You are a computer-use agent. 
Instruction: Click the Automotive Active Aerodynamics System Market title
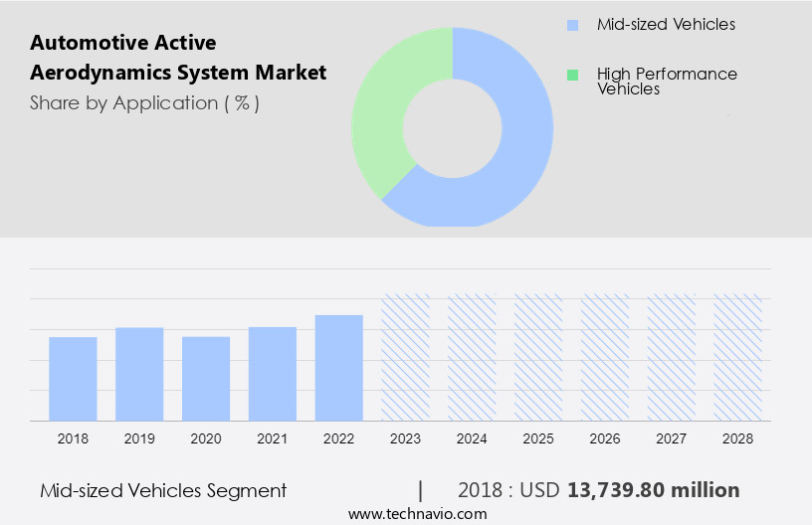click(x=178, y=58)
